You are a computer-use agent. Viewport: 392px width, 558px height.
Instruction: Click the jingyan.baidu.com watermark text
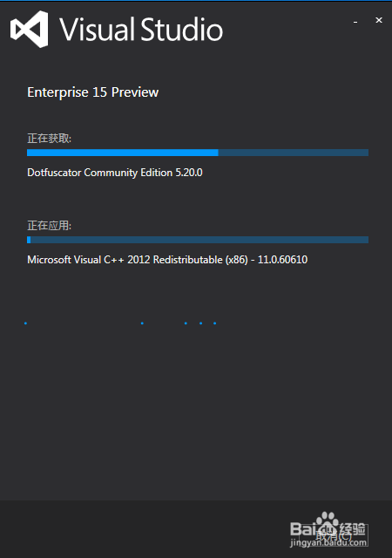point(328,542)
